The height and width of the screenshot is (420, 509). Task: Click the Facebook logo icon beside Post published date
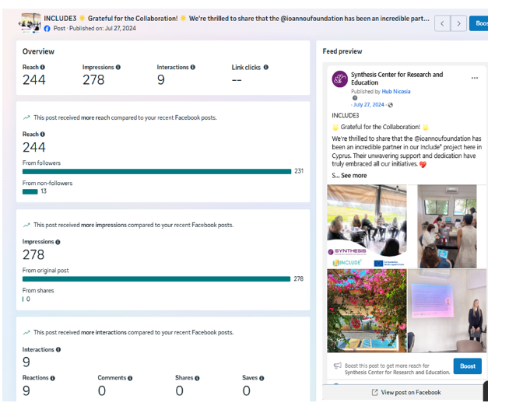pos(47,29)
